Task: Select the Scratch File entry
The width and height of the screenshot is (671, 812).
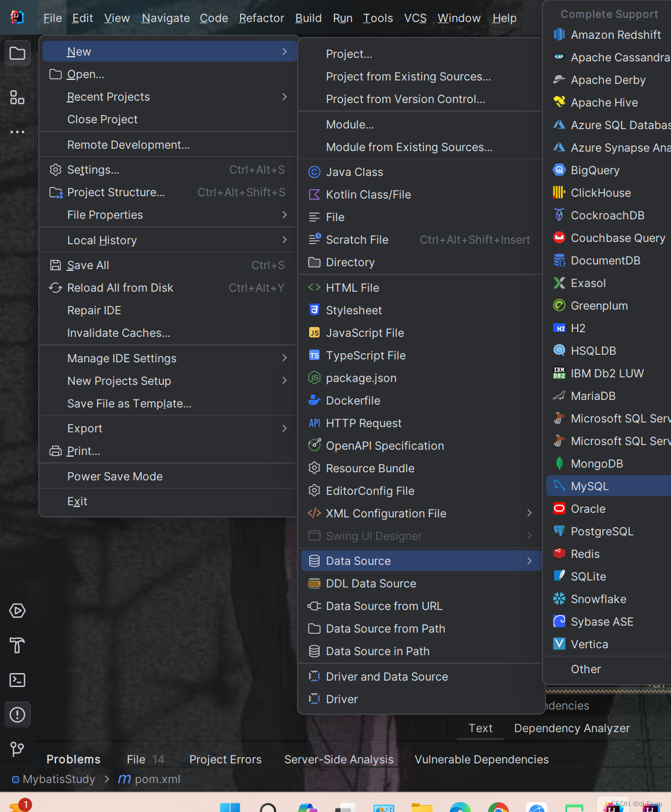Action: pos(420,240)
